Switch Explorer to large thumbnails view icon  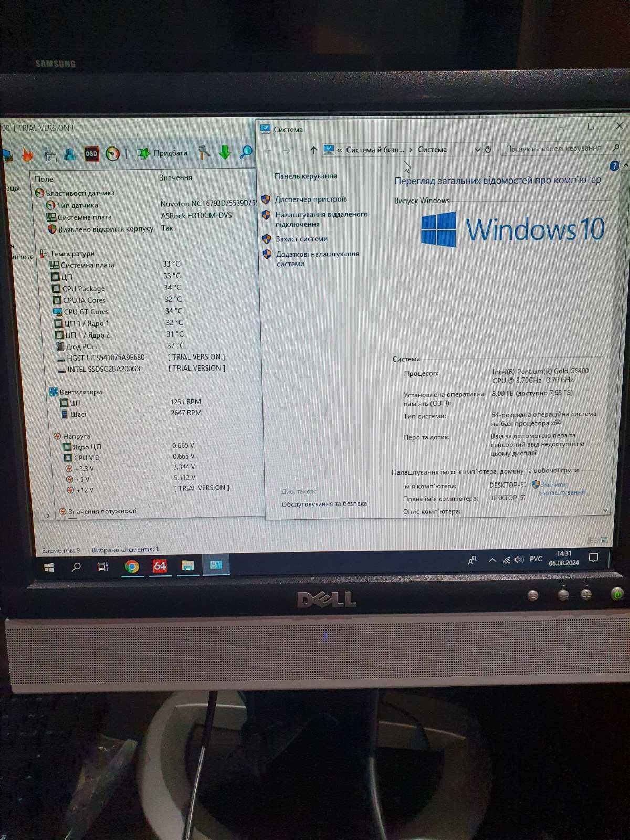point(604,540)
